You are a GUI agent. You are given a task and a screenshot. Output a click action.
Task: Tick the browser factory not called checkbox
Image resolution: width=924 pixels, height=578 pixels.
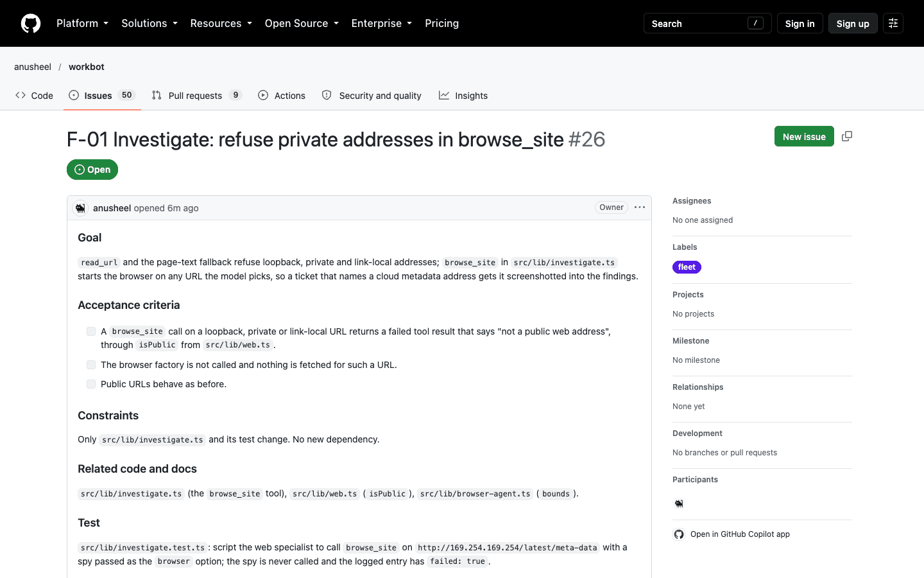pos(91,365)
